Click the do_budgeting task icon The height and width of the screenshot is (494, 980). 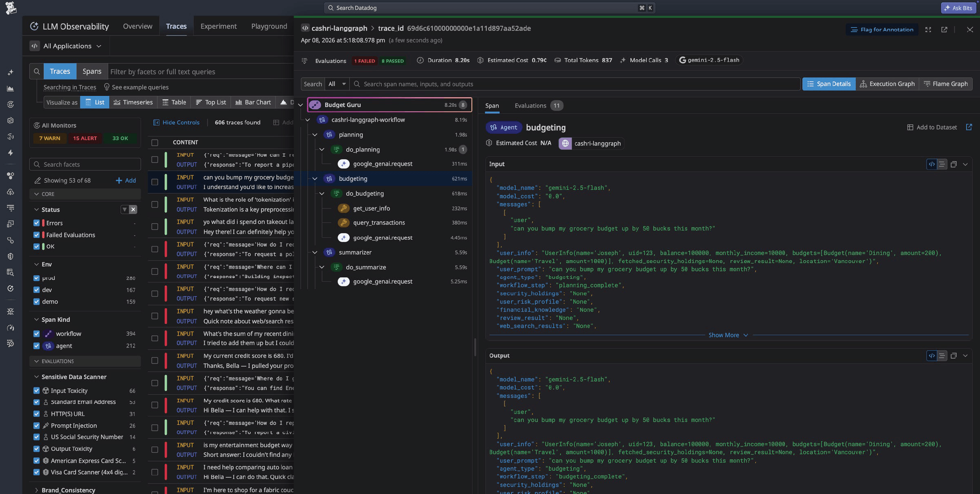(336, 193)
